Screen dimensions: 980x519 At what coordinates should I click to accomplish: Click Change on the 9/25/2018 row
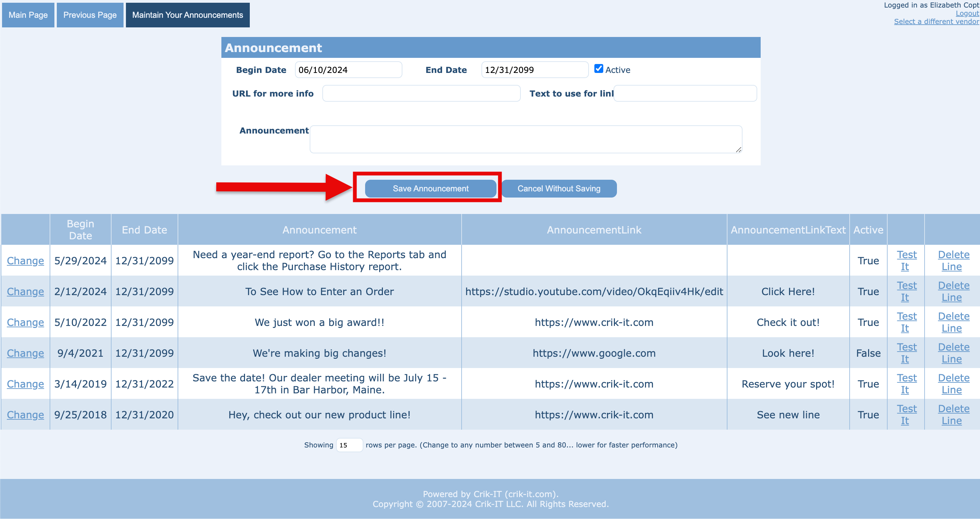[x=25, y=415]
